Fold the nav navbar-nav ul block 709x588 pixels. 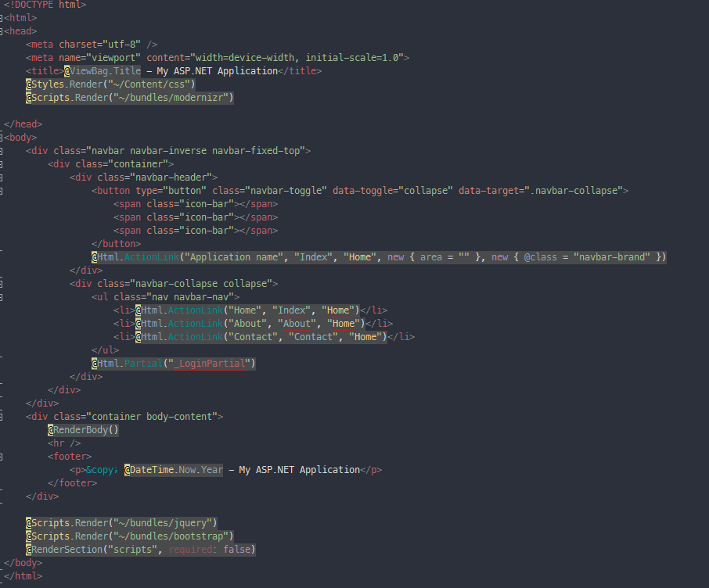tap(2, 297)
